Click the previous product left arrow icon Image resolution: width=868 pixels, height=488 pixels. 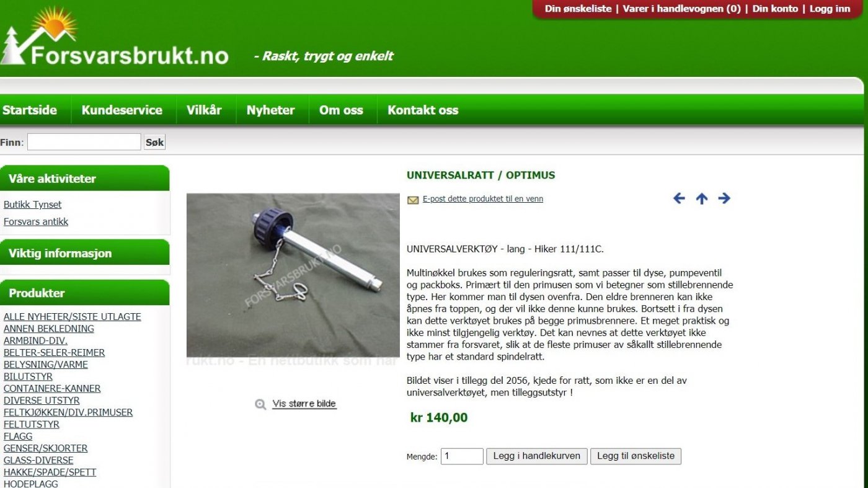click(679, 198)
